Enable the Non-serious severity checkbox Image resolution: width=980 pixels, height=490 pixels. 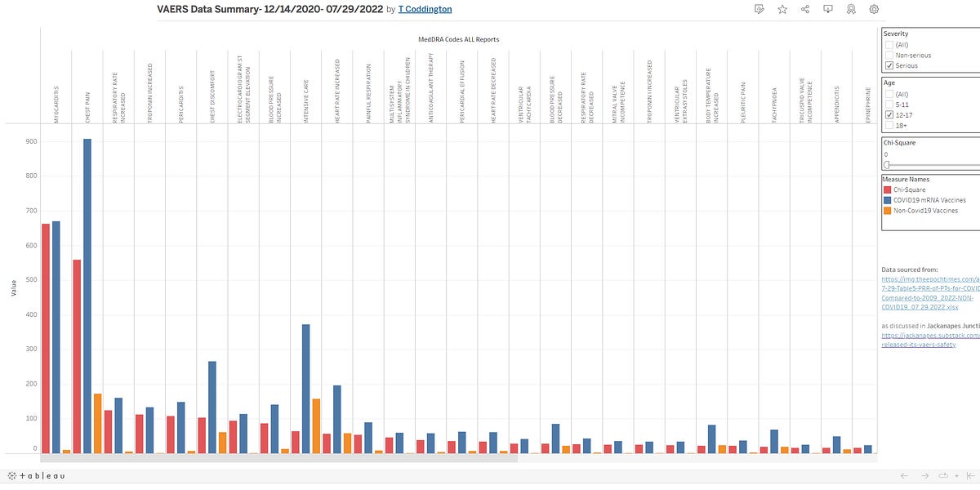(x=889, y=54)
